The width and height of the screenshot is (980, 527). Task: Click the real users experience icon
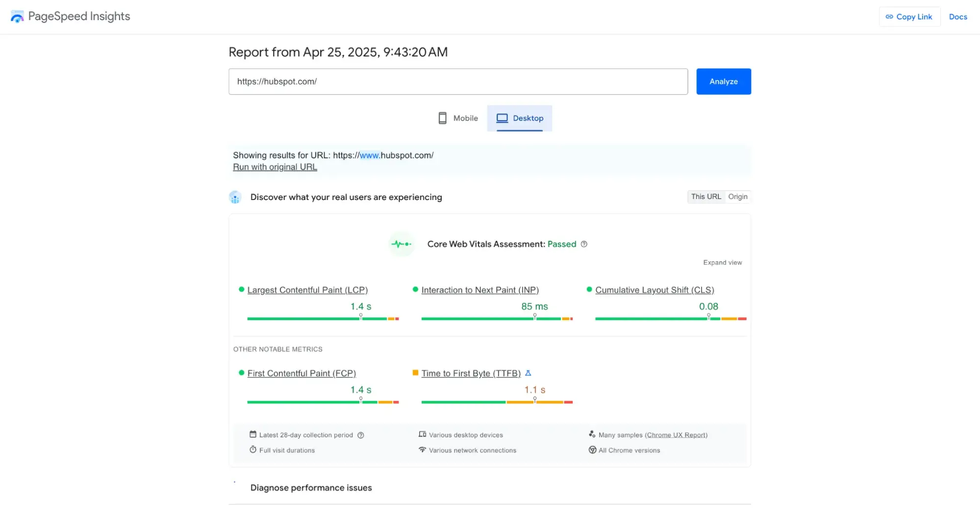click(x=235, y=197)
